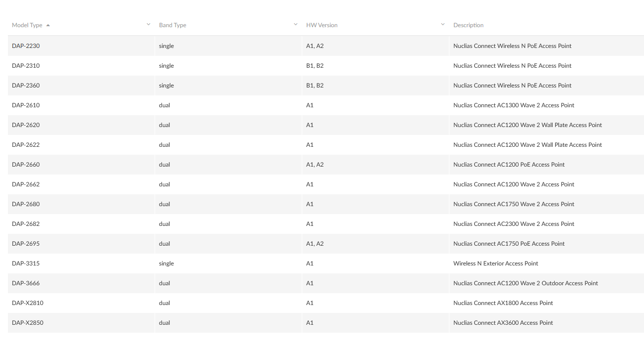Click the single band cell of DAP-3315

click(166, 263)
